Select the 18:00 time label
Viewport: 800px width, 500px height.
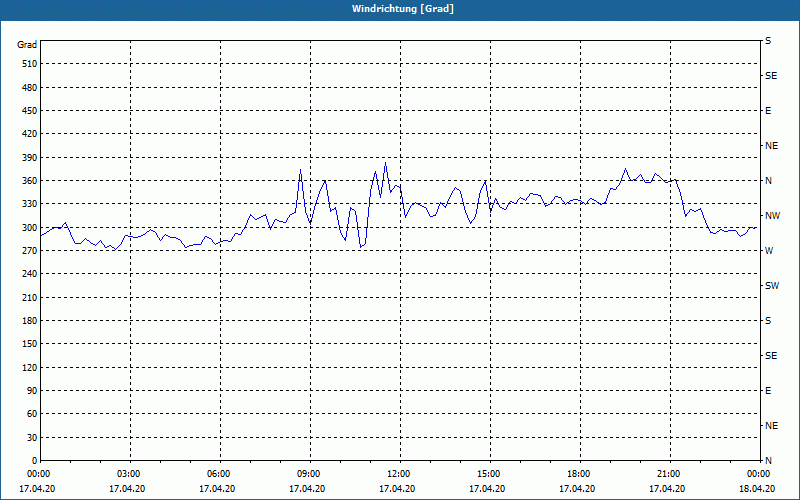579,474
